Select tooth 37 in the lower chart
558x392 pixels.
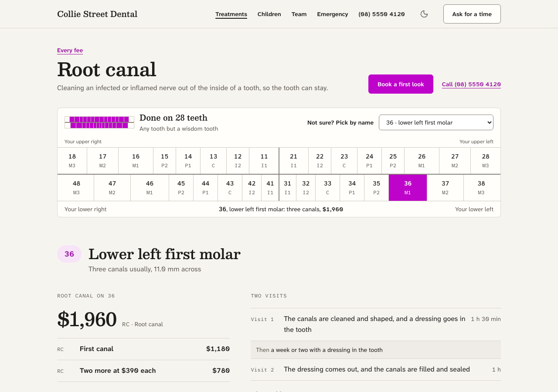coord(446,188)
